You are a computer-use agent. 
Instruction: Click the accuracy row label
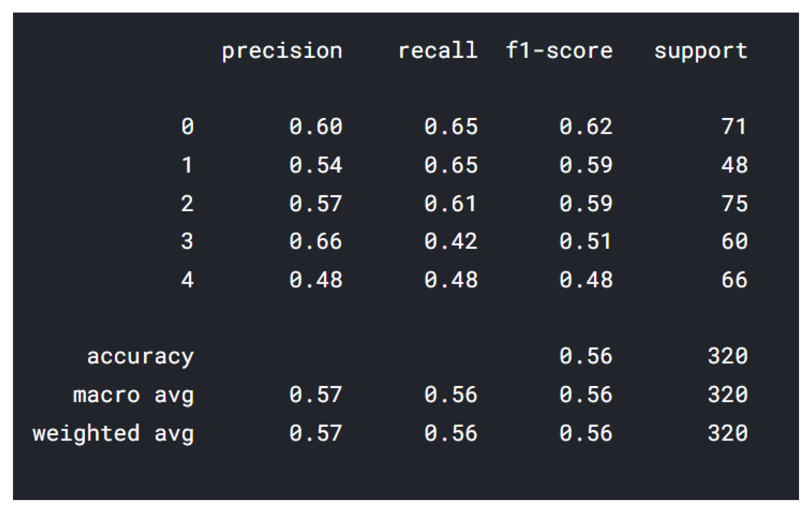pos(140,357)
